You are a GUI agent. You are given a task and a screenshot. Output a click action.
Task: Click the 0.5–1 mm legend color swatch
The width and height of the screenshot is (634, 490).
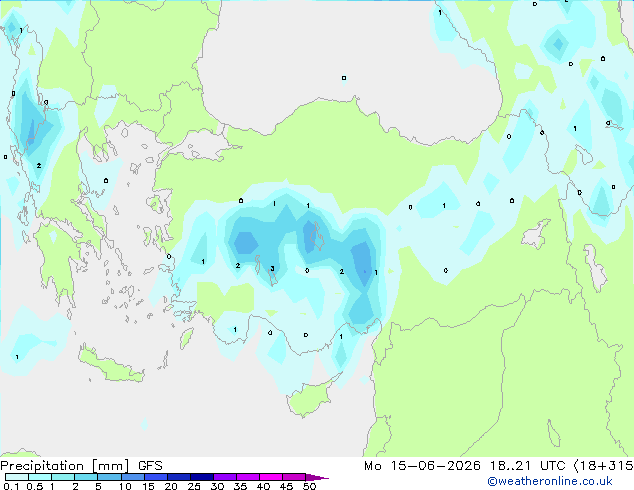[40, 477]
